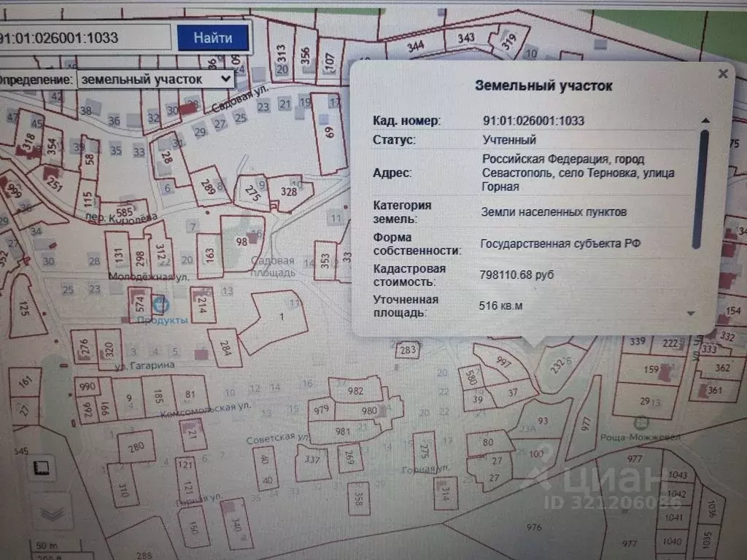Open the map layers icon

(x=53, y=513)
